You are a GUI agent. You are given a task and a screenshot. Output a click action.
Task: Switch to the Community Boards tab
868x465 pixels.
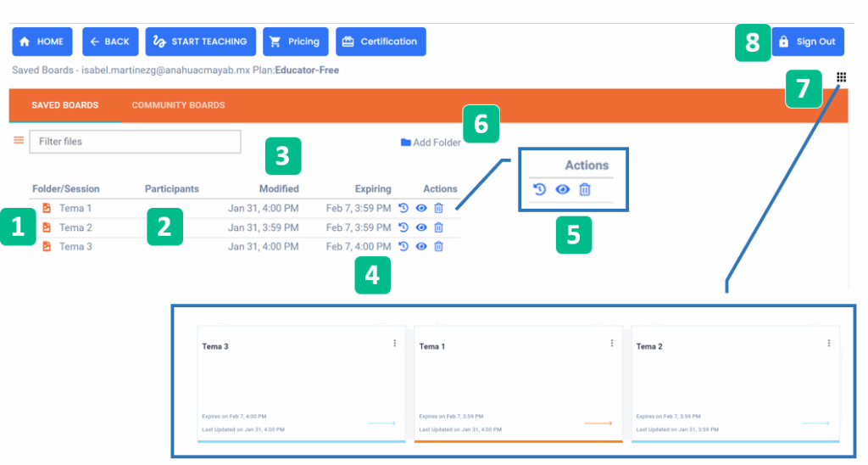point(178,105)
